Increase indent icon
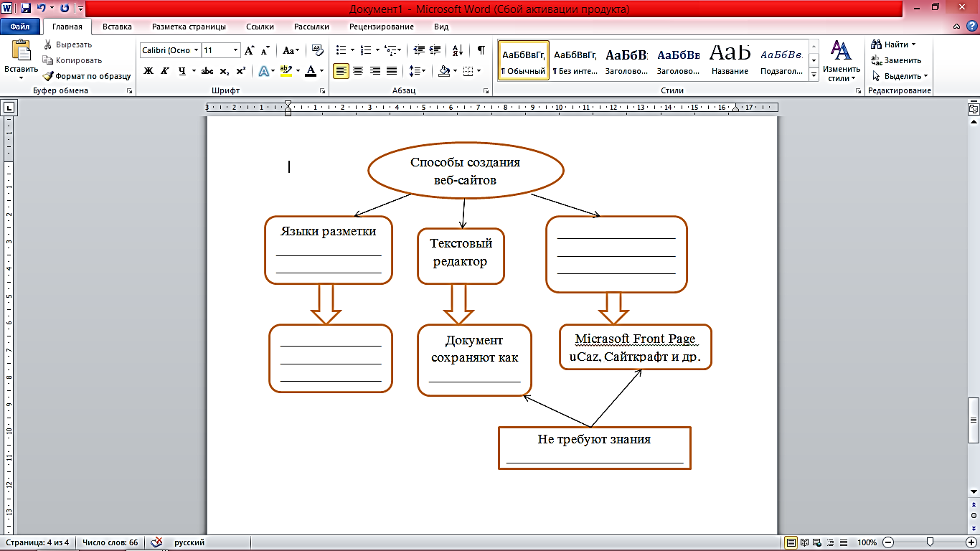This screenshot has height=551, width=980. 436,50
